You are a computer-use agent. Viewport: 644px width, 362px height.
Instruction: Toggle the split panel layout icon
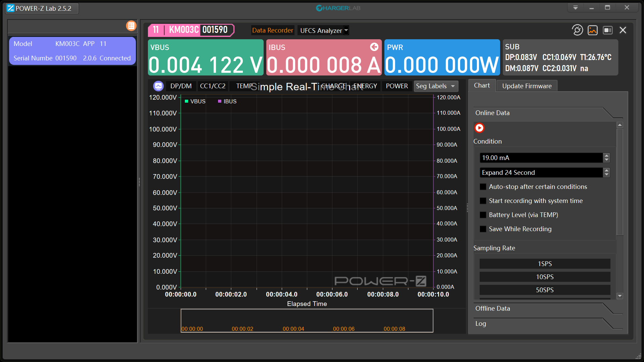pyautogui.click(x=608, y=30)
